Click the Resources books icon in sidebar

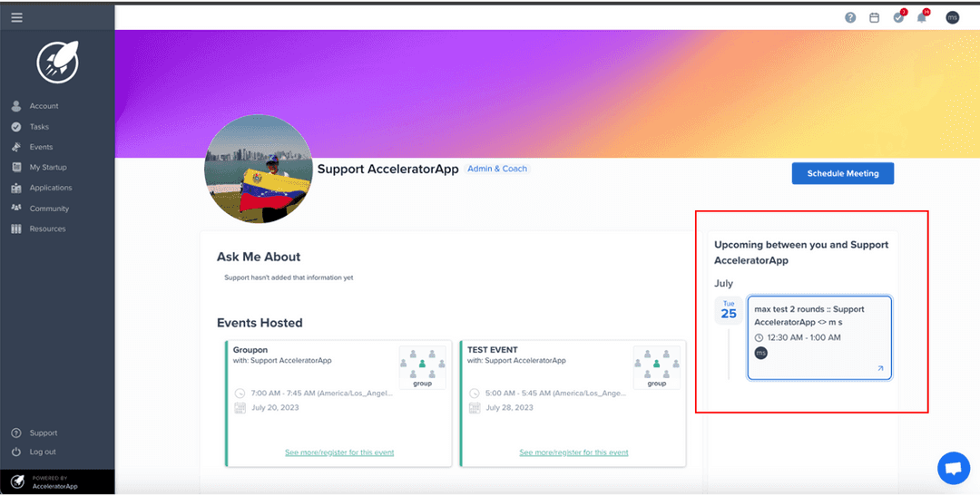coord(16,229)
